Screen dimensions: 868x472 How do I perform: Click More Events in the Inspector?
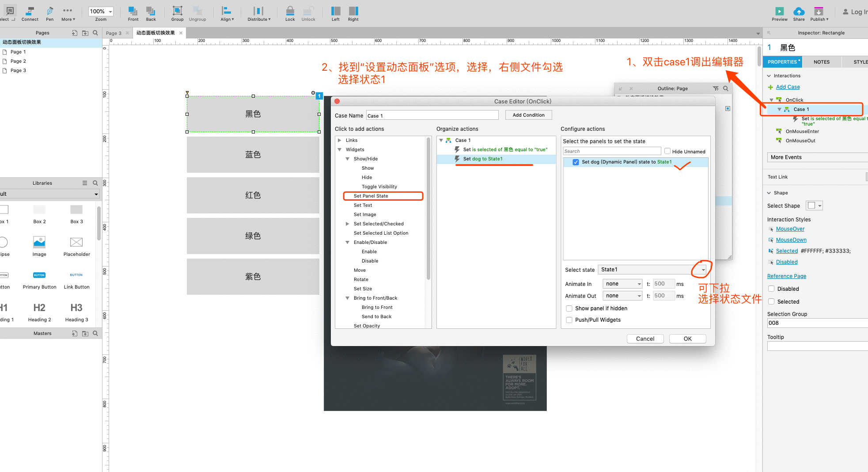tap(817, 157)
